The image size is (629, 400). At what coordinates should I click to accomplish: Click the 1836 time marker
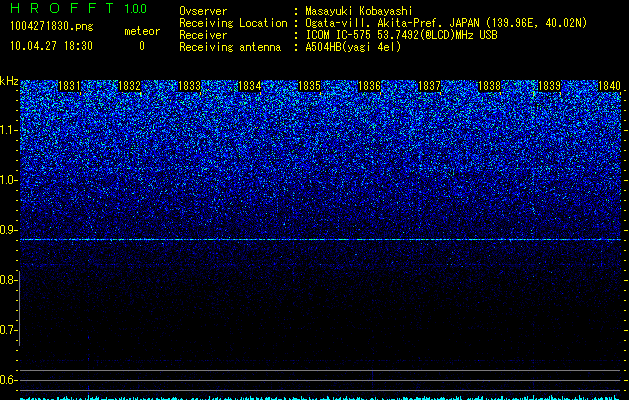369,86
